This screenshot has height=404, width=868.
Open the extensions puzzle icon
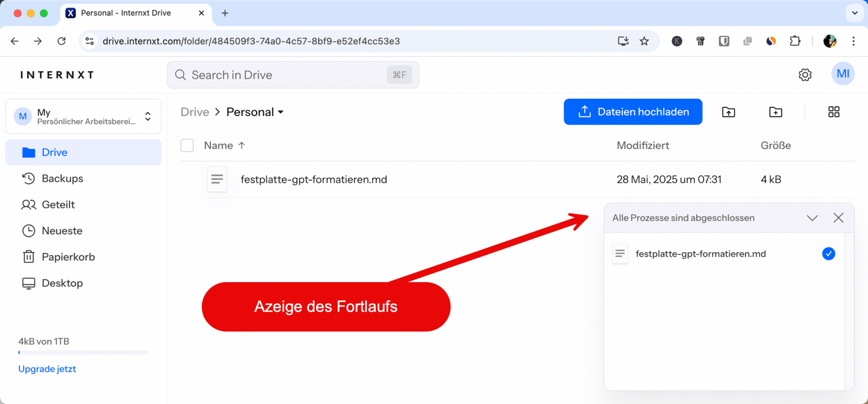tap(795, 41)
